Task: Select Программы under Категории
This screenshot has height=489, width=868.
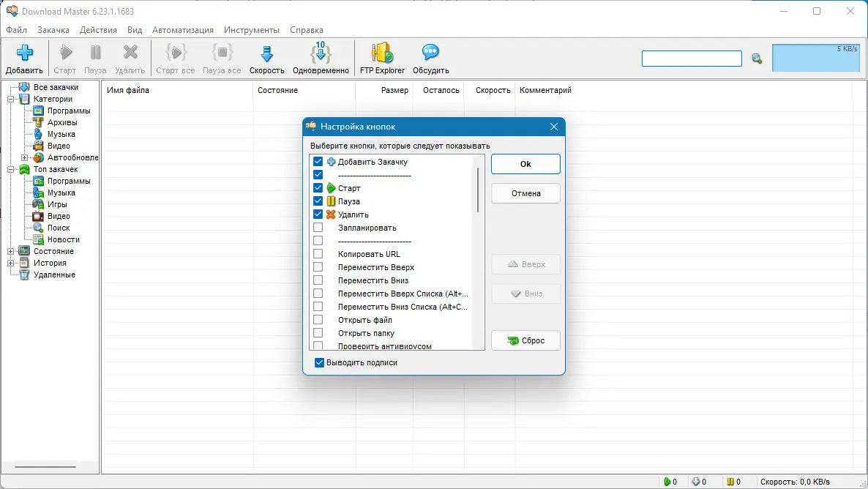Action: (69, 111)
